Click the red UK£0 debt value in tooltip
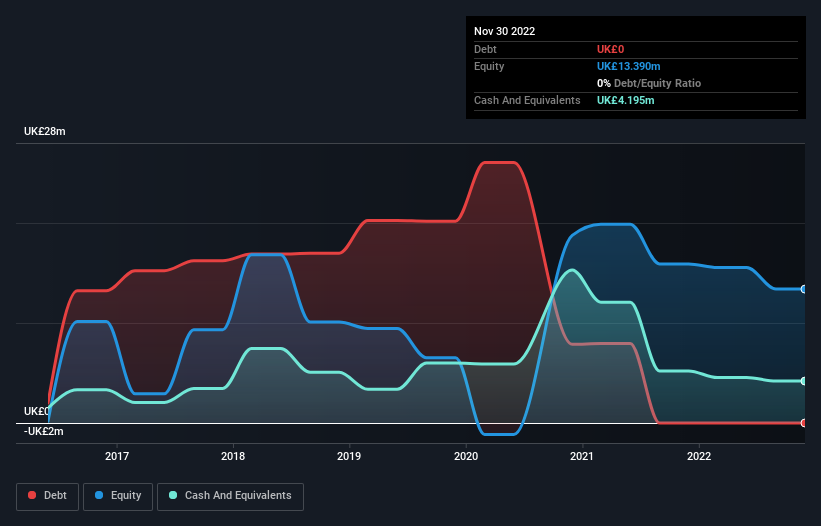 click(x=611, y=49)
